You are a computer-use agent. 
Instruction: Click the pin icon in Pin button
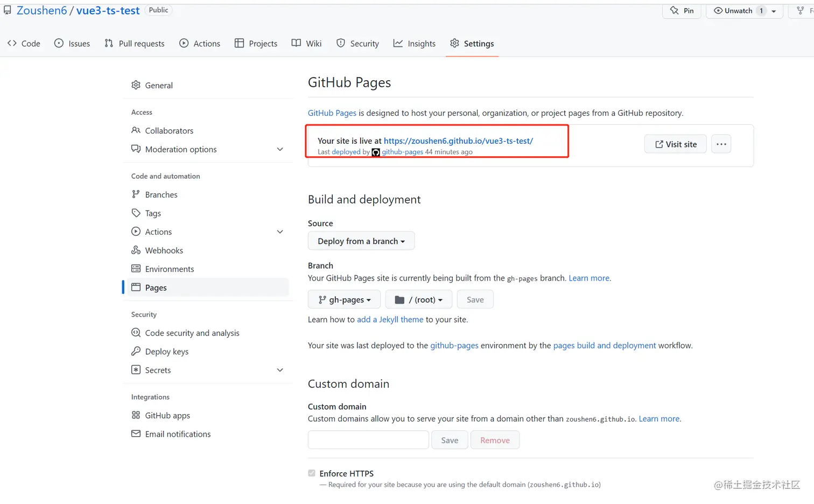coord(674,10)
